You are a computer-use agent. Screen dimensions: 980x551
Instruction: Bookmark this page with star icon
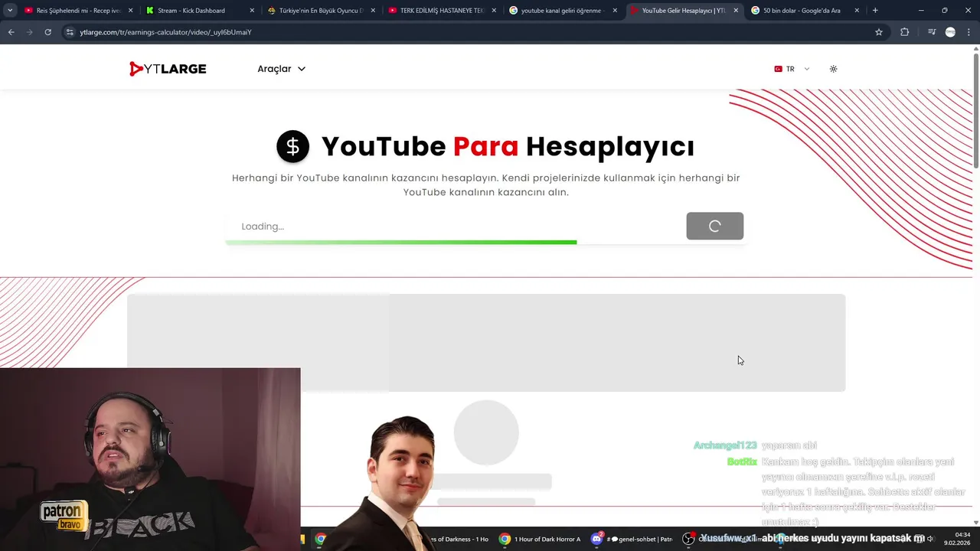click(879, 32)
